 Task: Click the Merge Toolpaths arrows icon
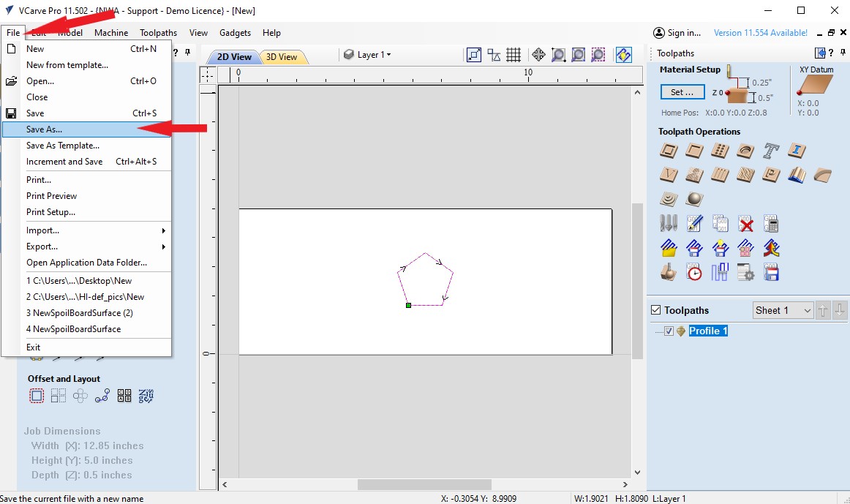click(x=772, y=248)
